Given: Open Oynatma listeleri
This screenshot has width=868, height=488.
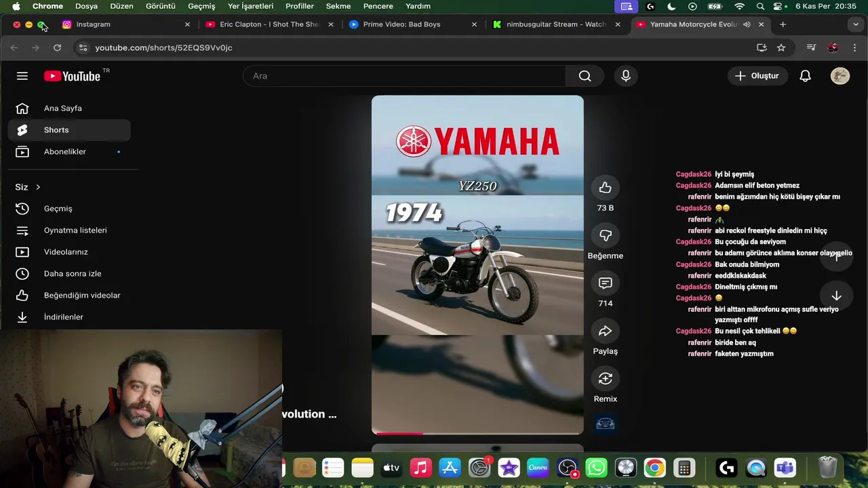Looking at the screenshot, I should [69, 230].
